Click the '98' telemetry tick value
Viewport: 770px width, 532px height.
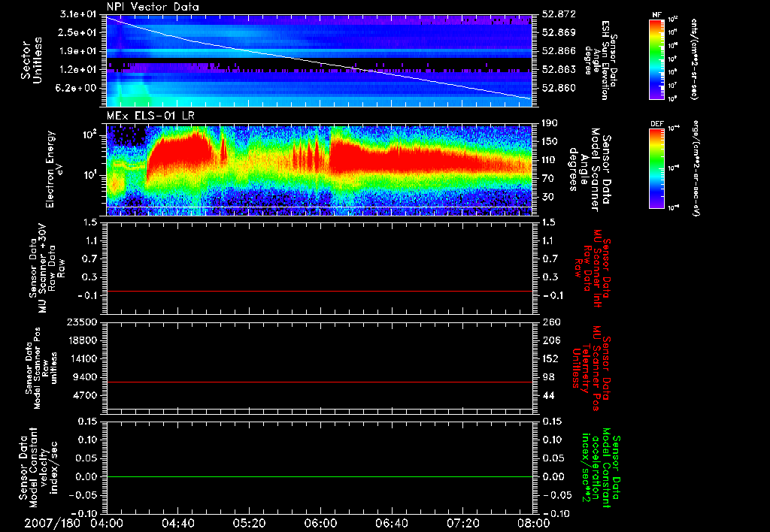tap(548, 377)
